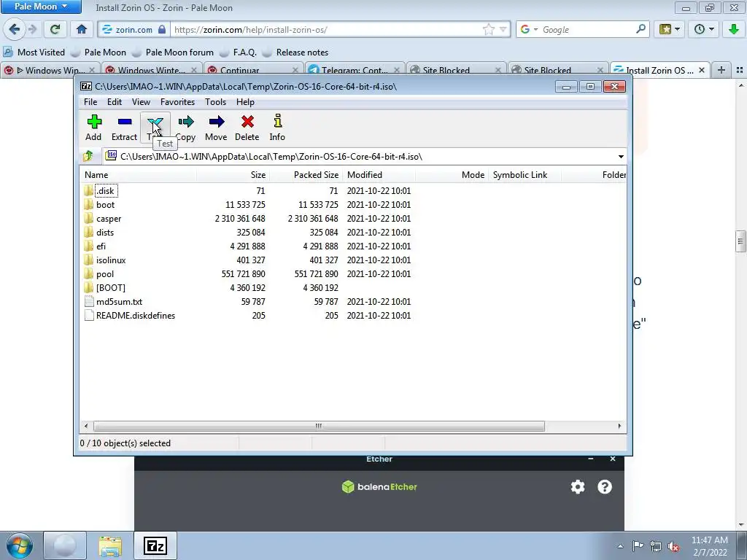Open the Favorites menu

[178, 102]
